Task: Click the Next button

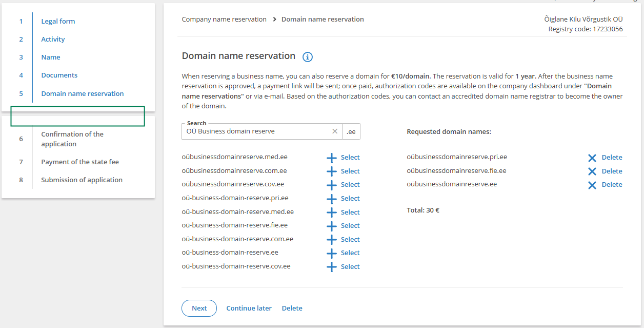Action: (199, 308)
